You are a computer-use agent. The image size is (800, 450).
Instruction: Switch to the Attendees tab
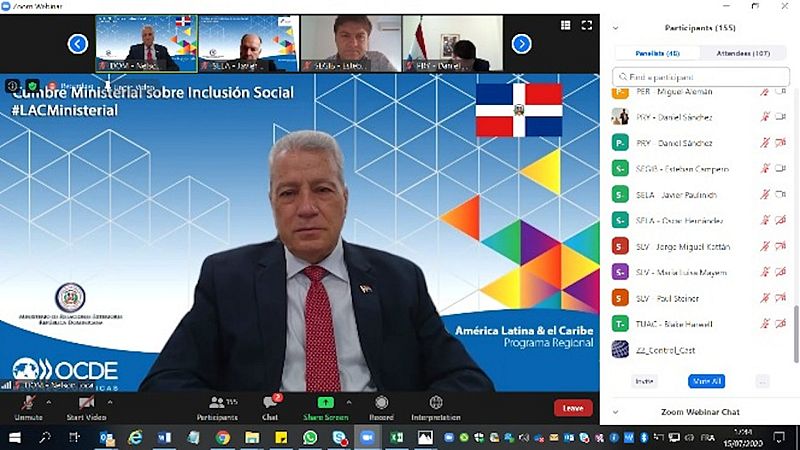coord(743,53)
